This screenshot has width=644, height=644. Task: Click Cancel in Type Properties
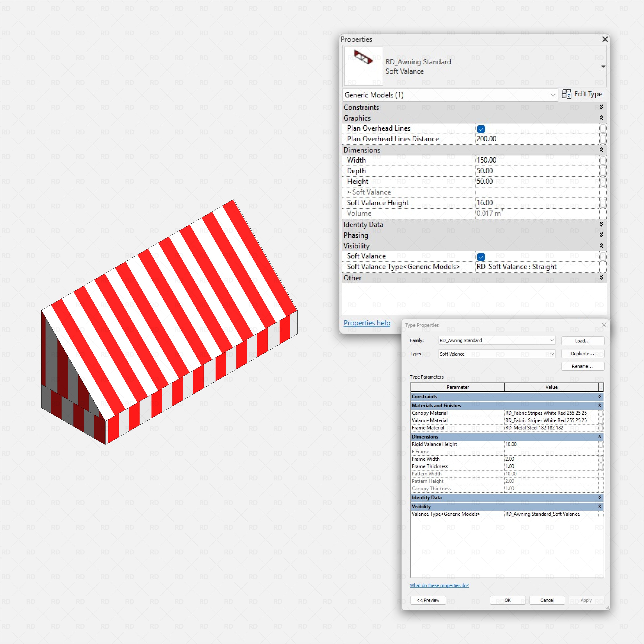[x=547, y=600]
